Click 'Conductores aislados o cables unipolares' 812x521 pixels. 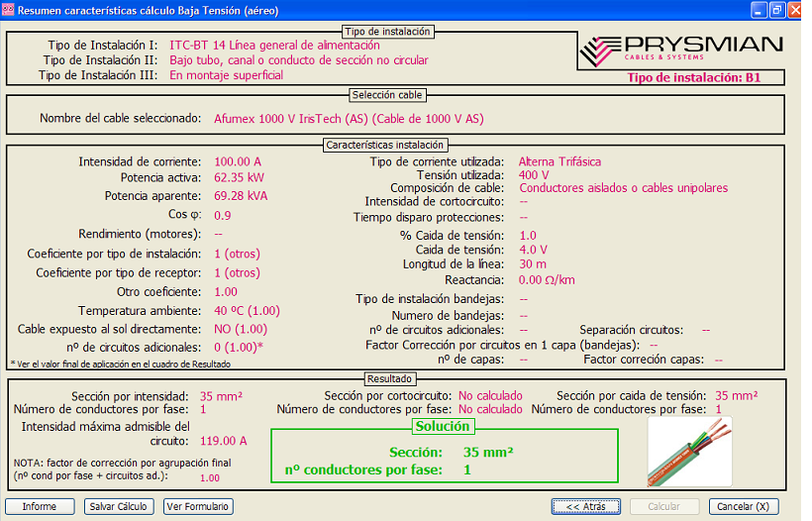[x=624, y=188]
